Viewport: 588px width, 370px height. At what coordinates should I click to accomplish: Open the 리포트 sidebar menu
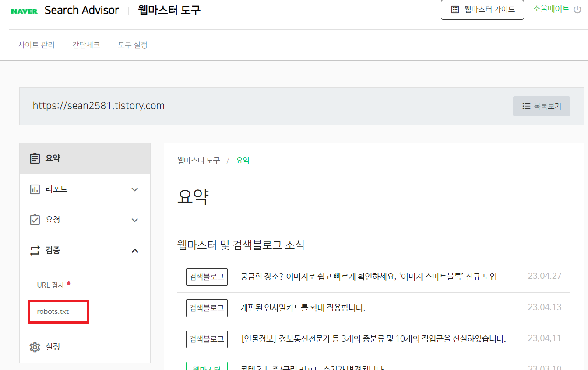pos(85,189)
